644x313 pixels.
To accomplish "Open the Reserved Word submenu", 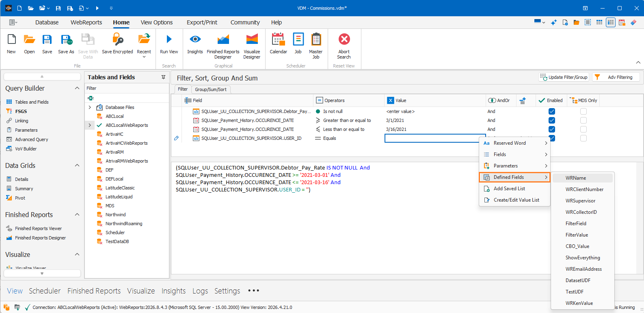I will coord(514,143).
